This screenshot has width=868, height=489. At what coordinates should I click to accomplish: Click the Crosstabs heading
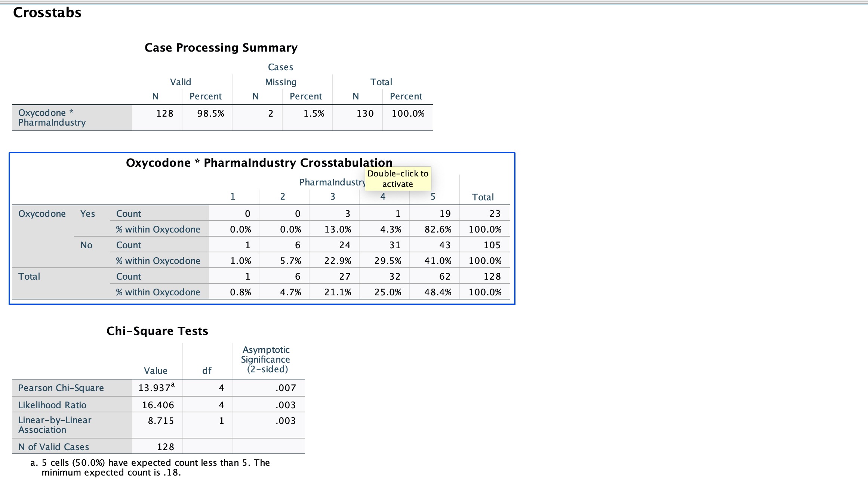click(x=47, y=13)
